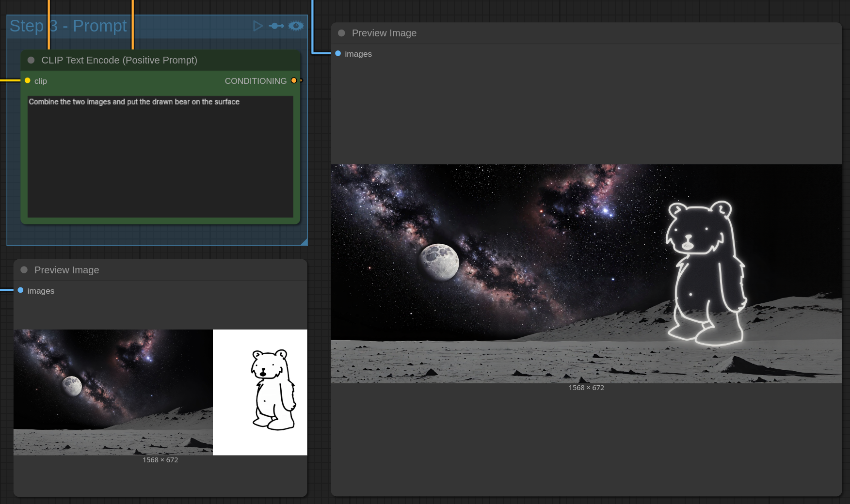Screen dimensions: 850x504
Task: Click the images label on large Preview Image
Action: [358, 54]
